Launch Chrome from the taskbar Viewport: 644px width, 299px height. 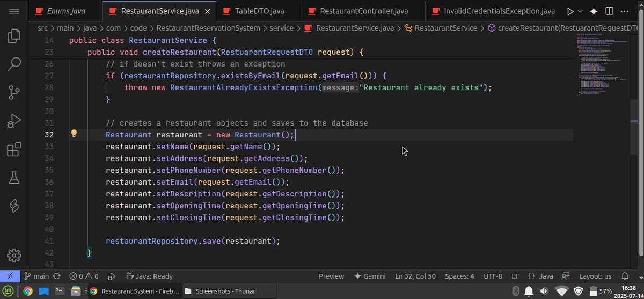[x=28, y=291]
